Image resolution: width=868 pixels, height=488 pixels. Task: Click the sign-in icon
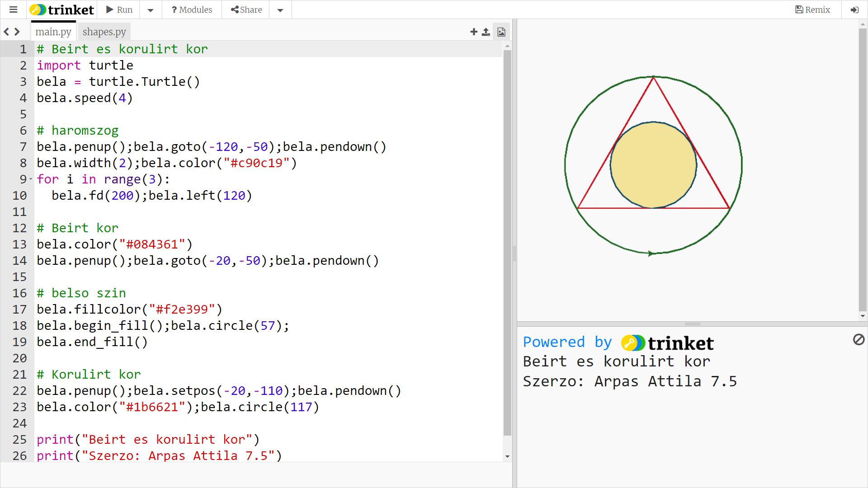[854, 9]
